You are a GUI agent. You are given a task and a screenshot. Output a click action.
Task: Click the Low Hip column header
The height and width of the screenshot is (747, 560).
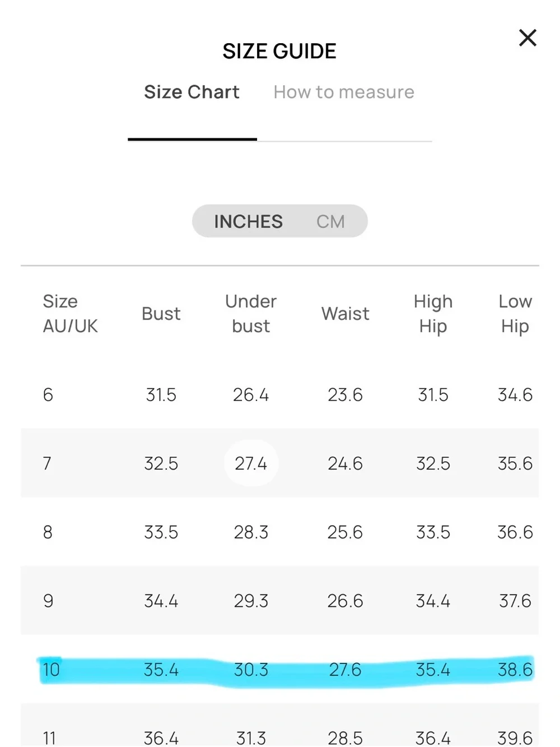515,314
